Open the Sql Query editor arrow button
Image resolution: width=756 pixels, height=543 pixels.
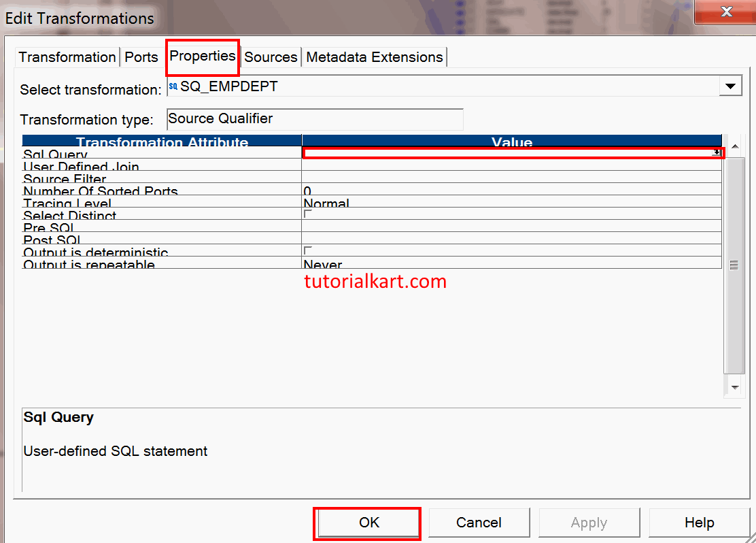(717, 152)
